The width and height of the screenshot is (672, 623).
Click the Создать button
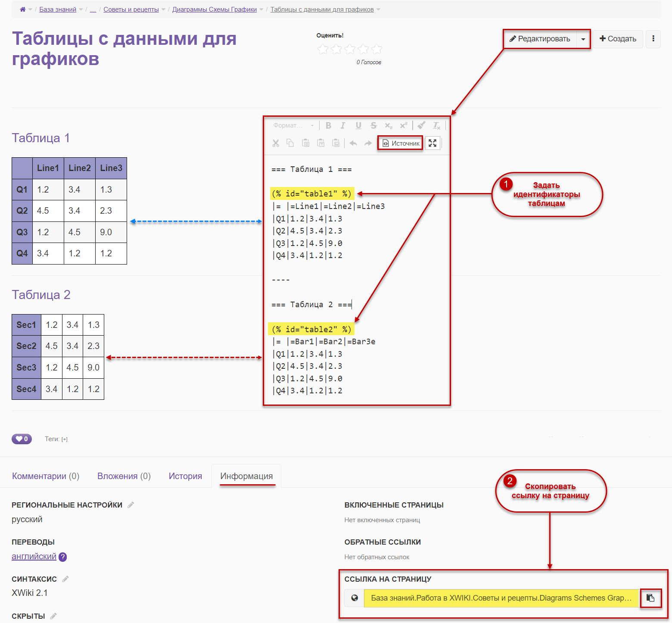(x=618, y=39)
